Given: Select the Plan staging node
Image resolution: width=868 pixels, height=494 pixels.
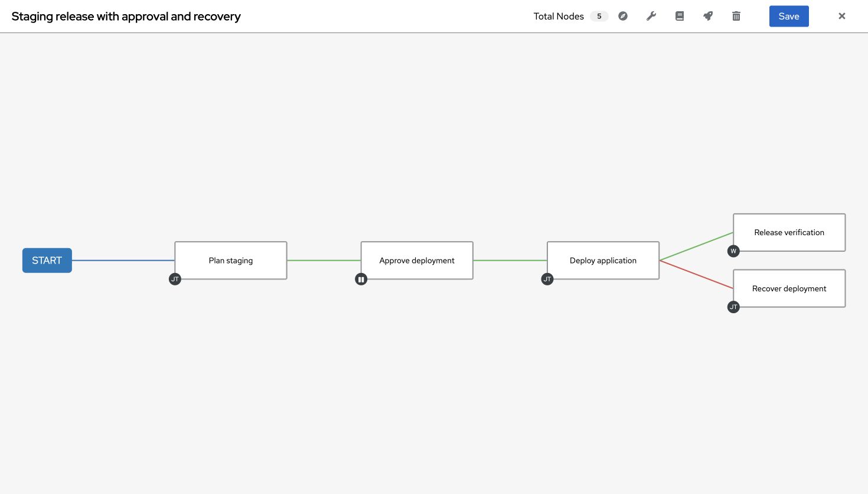Looking at the screenshot, I should [x=231, y=261].
